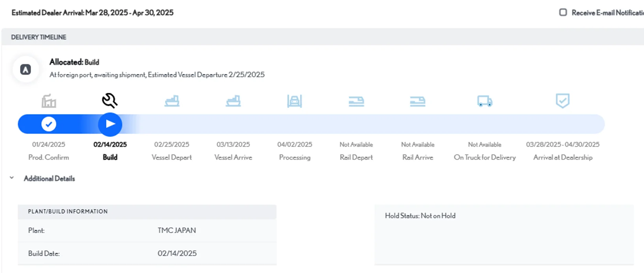
Task: Click the Vessel Depart date 02/25/2025
Action: [x=171, y=144]
